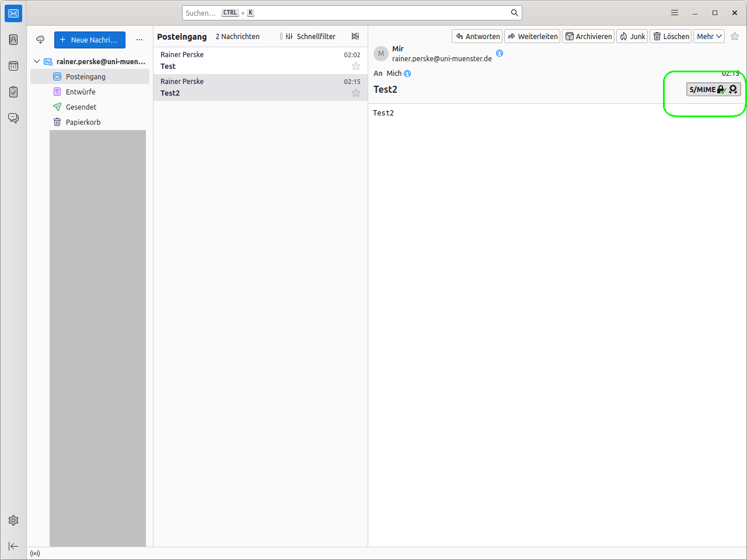Open the Tasks space

[x=13, y=92]
